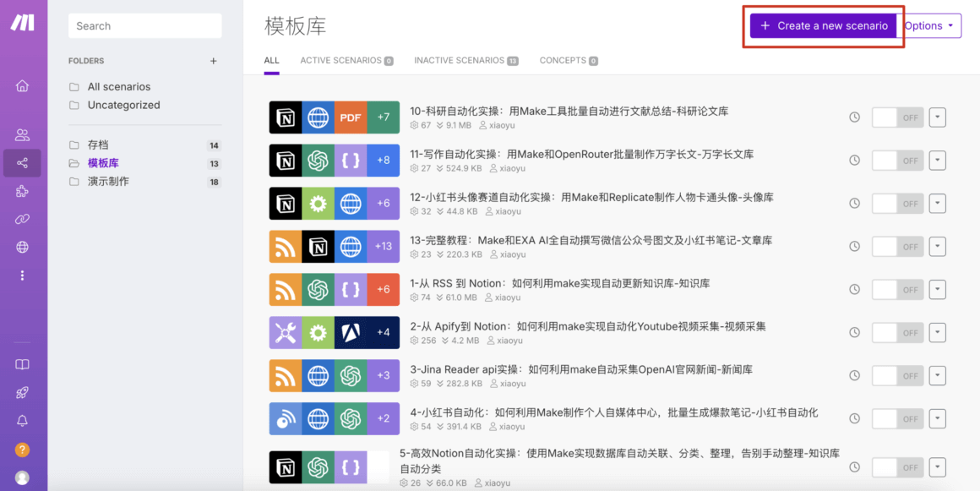Click the folder Search input field
This screenshot has width=980, height=491.
[x=144, y=26]
